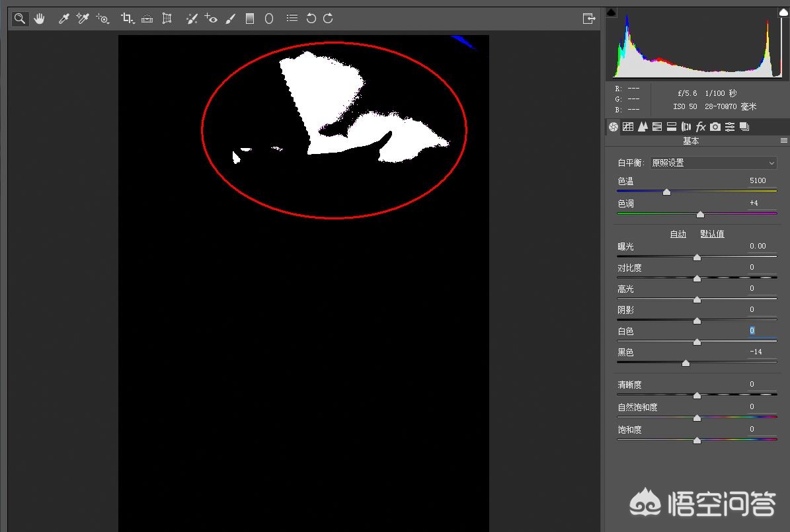Select the Graduated Filter tool
The image size is (790, 532).
249,19
